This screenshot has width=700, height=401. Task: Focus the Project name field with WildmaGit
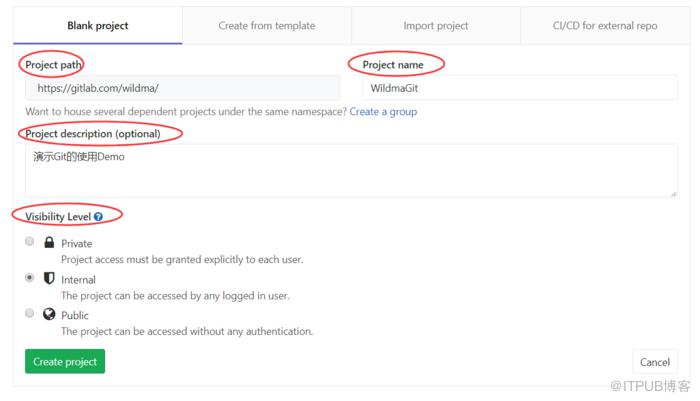click(x=520, y=88)
